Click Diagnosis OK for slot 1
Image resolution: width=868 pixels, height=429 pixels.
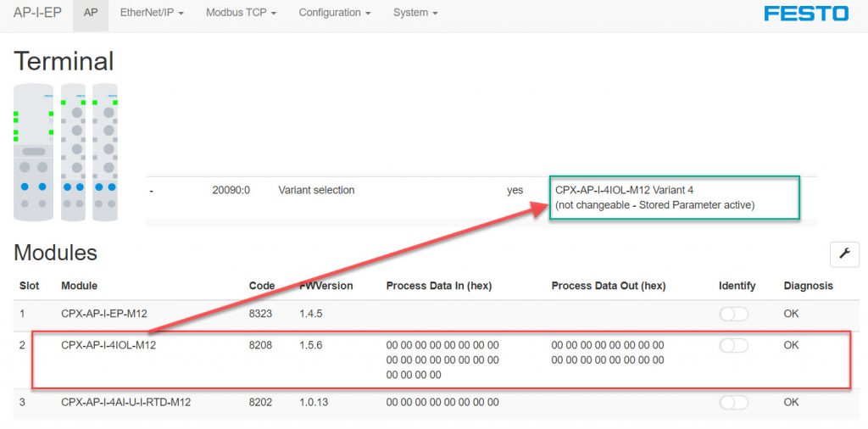[791, 314]
